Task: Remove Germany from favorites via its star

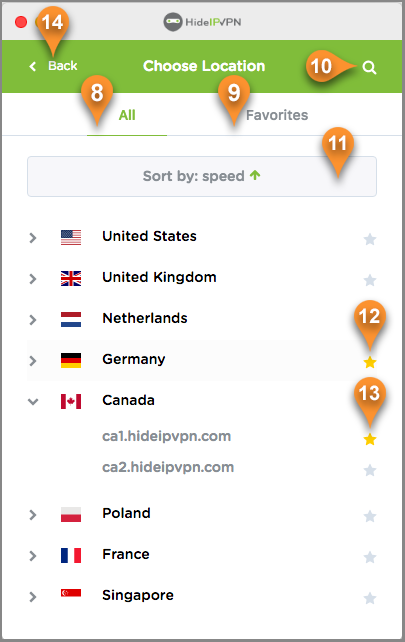Action: pos(370,362)
